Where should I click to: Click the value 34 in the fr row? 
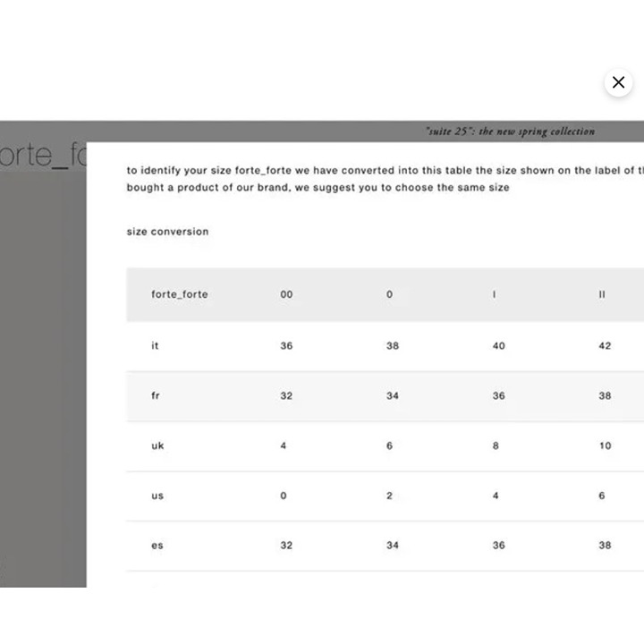[393, 396]
